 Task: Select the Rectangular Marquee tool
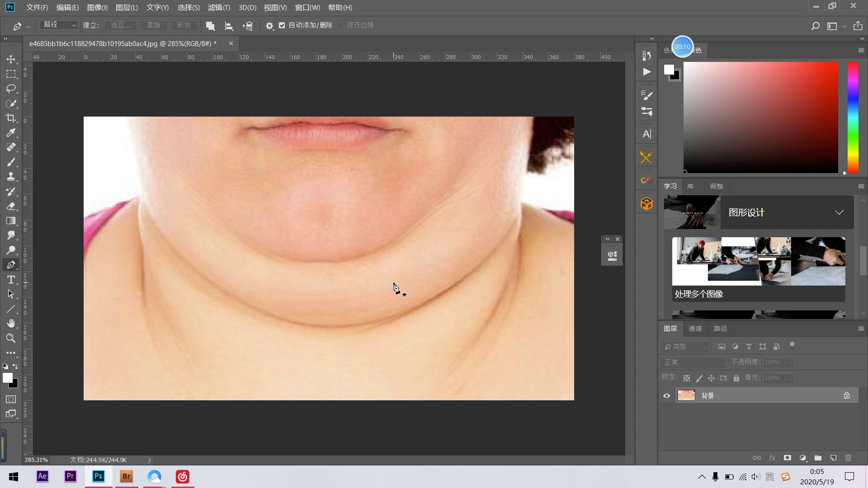pos(11,74)
